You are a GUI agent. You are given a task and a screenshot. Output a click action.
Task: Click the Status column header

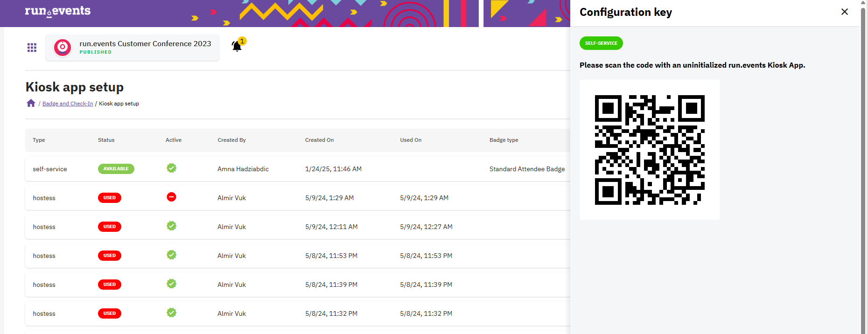(106, 140)
